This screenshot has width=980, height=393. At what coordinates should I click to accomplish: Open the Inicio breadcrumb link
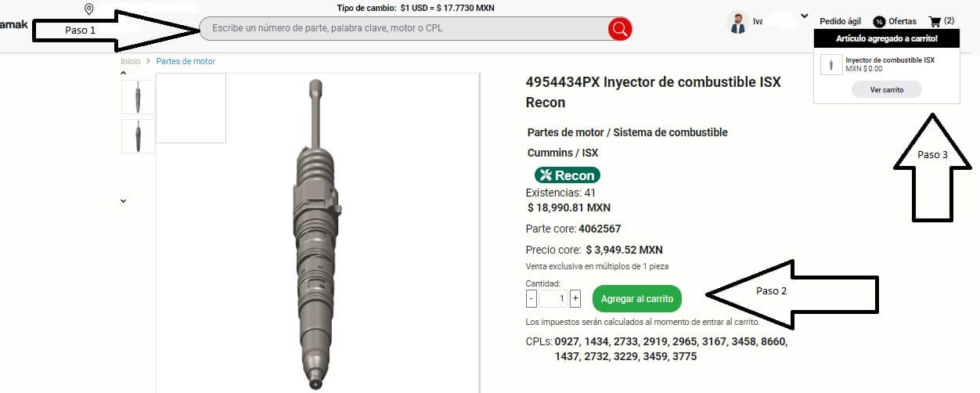(131, 61)
